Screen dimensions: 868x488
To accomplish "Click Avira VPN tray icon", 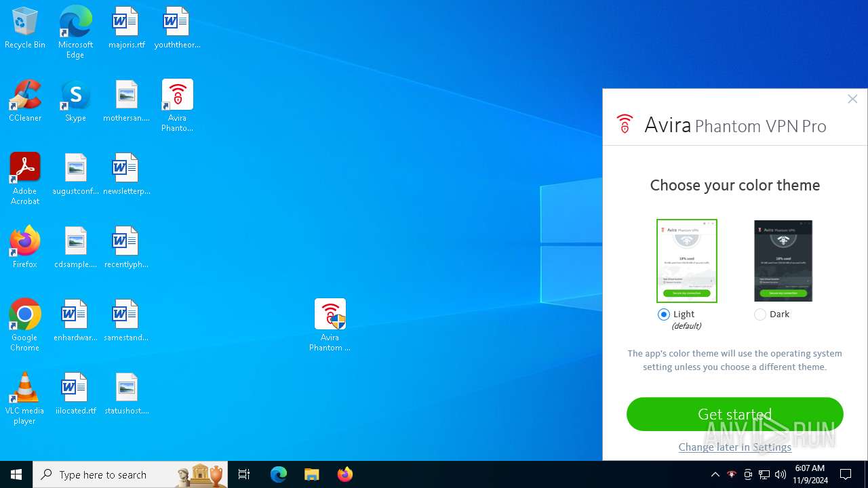I will pos(732,474).
